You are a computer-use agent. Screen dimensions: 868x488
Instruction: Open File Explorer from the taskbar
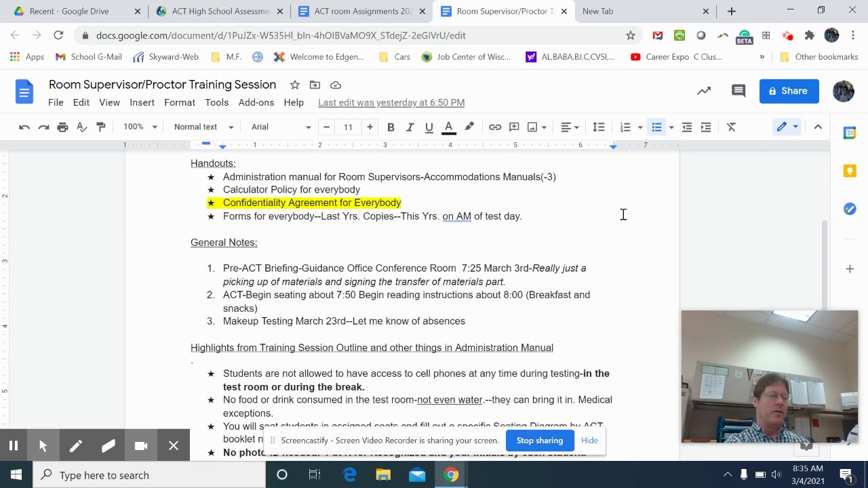383,475
